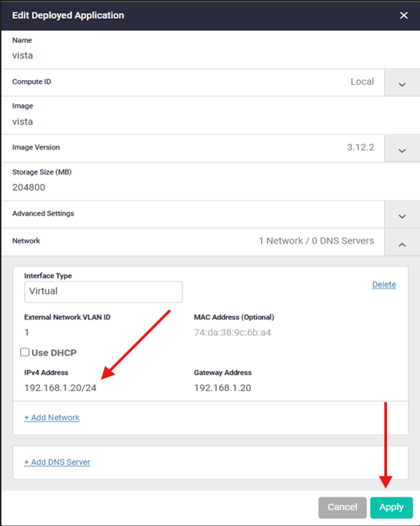Collapse the Network section

coord(402,244)
